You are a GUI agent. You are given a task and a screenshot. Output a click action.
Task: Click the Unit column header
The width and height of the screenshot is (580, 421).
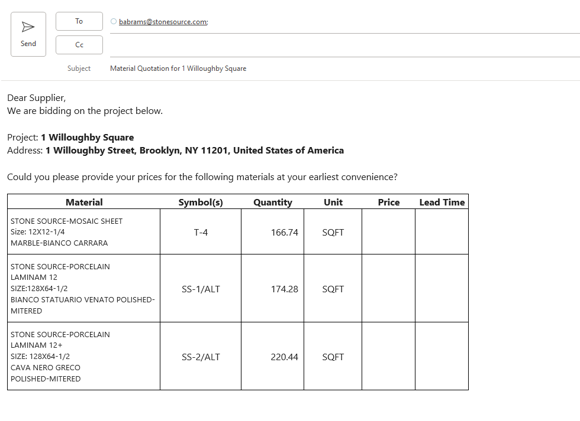(333, 202)
